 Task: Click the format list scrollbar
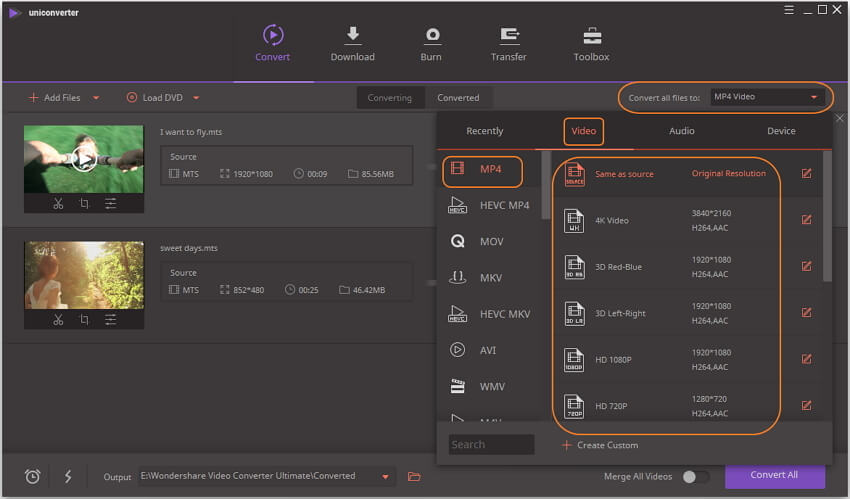546,185
